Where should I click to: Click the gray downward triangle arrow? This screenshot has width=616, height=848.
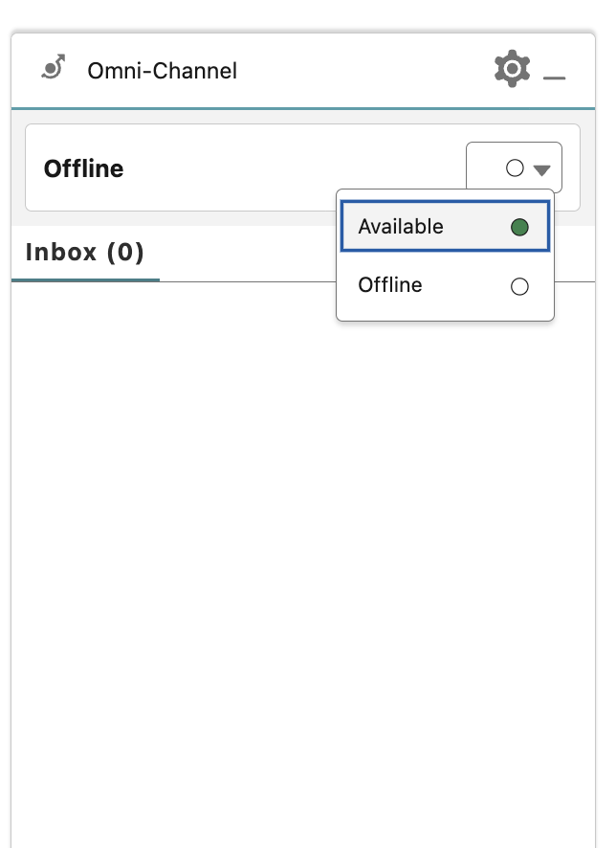[542, 170]
